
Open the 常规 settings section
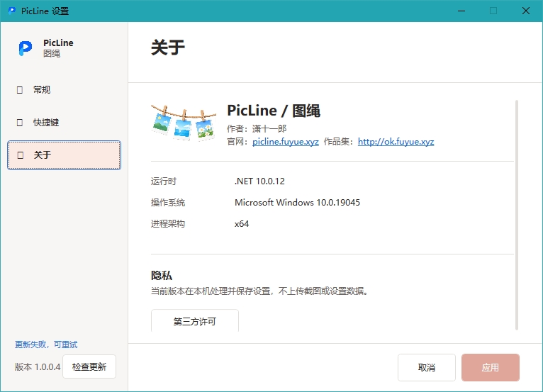click(64, 90)
